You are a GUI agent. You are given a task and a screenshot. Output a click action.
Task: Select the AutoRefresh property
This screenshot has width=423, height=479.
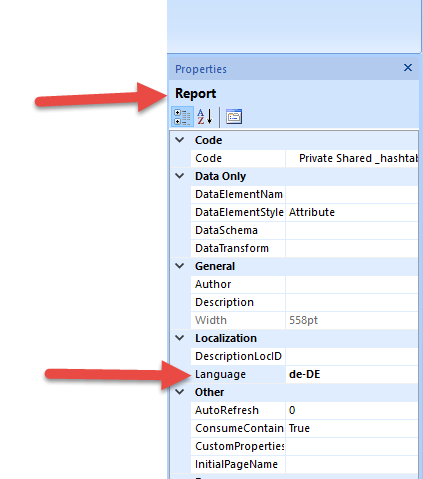coord(238,410)
